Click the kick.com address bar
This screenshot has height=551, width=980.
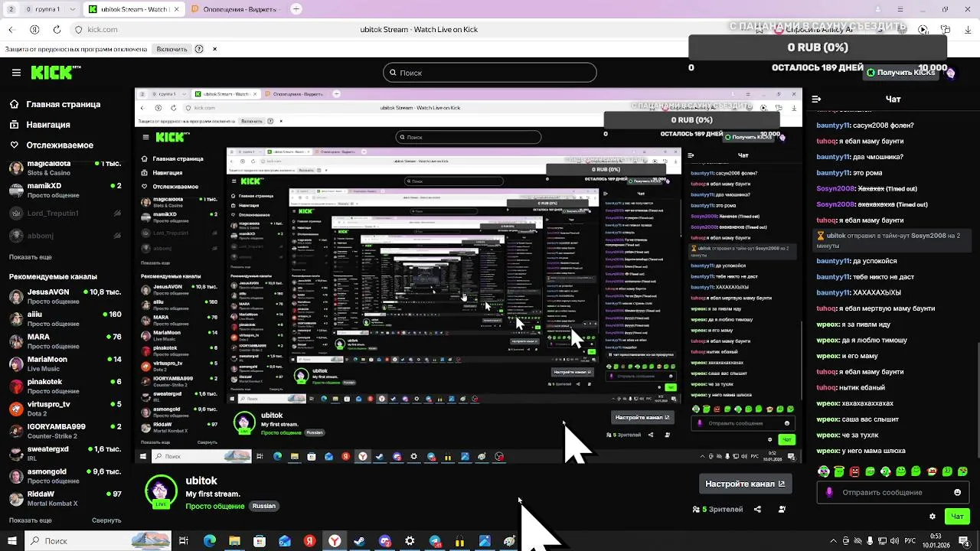click(103, 30)
